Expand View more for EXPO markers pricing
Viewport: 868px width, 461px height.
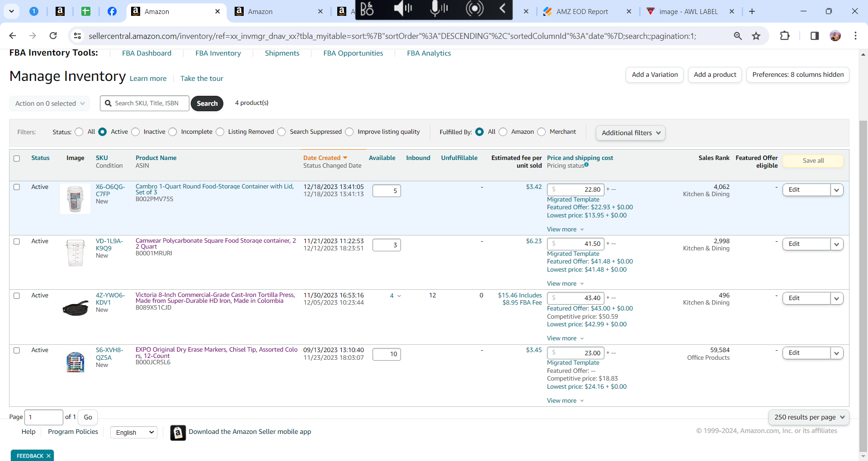[565, 400]
